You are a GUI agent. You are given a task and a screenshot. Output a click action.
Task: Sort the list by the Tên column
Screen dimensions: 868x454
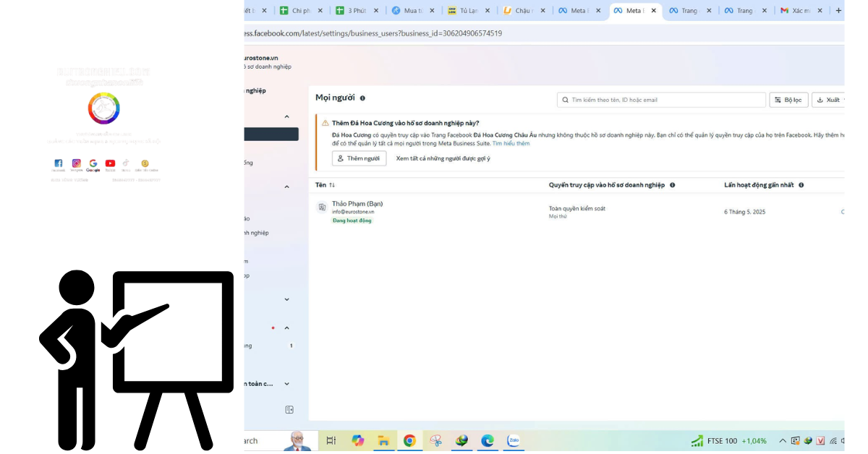coord(332,185)
